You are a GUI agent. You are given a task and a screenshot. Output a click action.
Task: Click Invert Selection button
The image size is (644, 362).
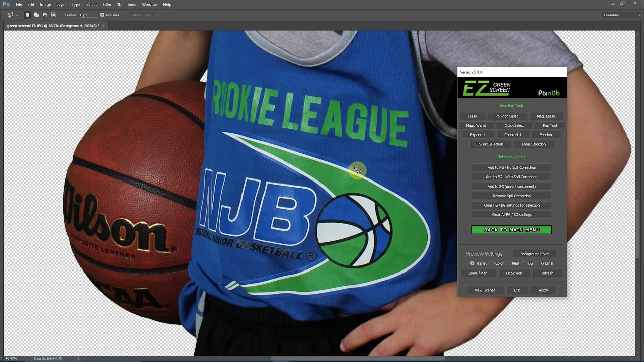tap(490, 144)
